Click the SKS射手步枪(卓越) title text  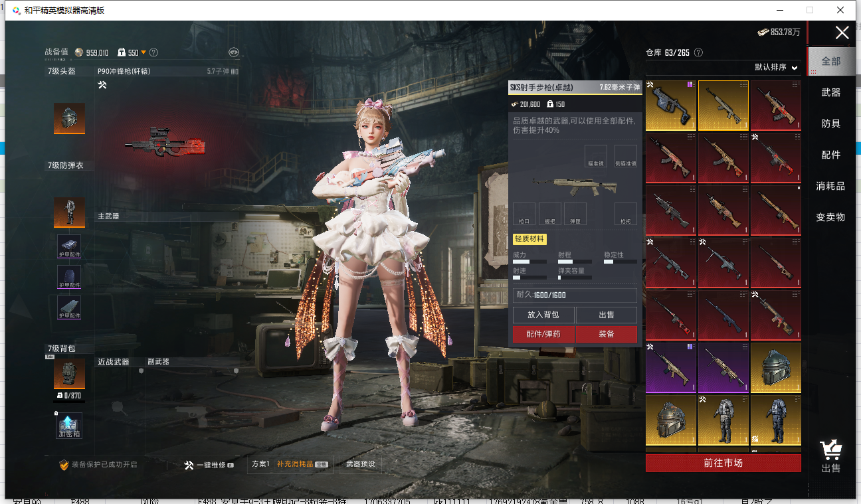541,87
